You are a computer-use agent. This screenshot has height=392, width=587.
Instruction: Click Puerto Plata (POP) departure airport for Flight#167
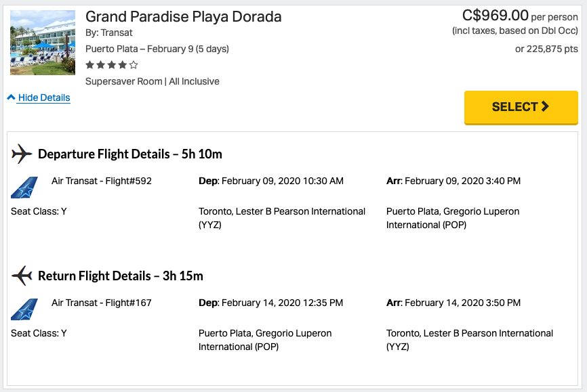pyautogui.click(x=265, y=340)
